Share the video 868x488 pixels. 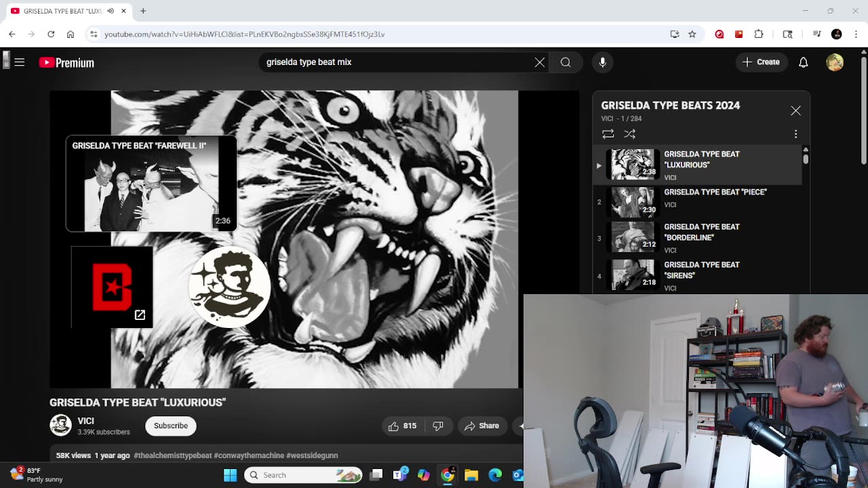482,426
